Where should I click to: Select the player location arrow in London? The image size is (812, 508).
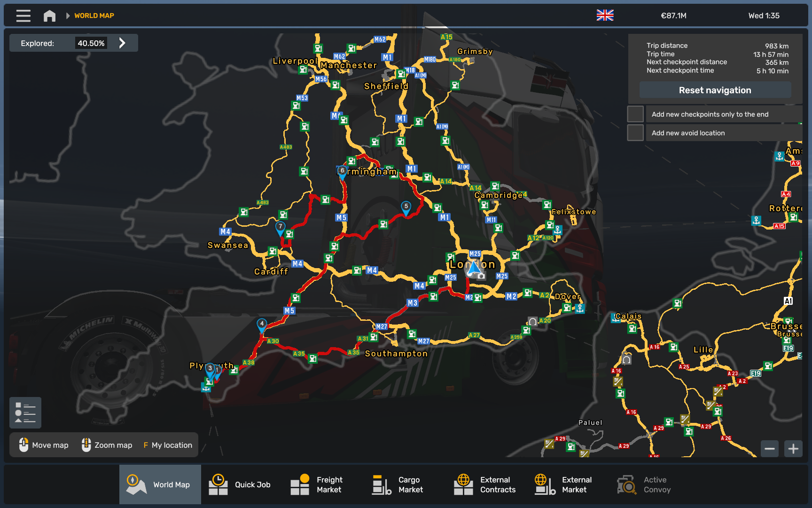[474, 268]
